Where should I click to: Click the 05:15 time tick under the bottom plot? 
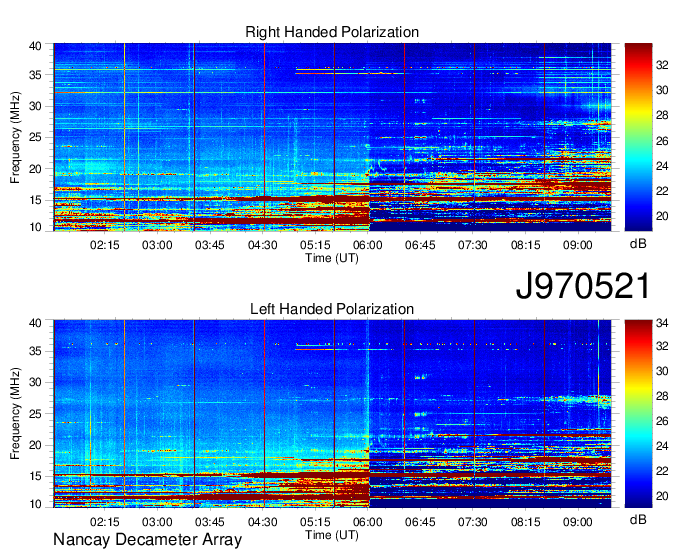(315, 522)
